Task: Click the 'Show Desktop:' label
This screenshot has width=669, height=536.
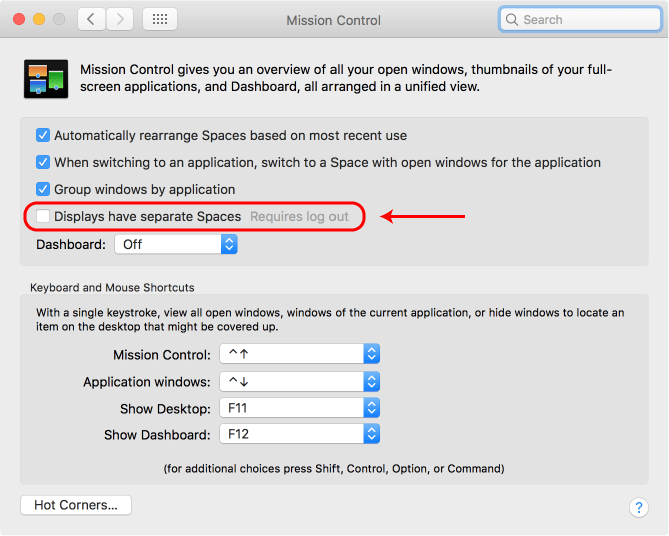Action: coord(166,409)
